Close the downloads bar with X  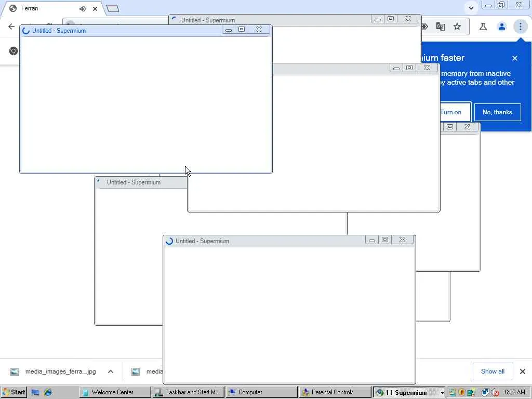click(x=523, y=371)
